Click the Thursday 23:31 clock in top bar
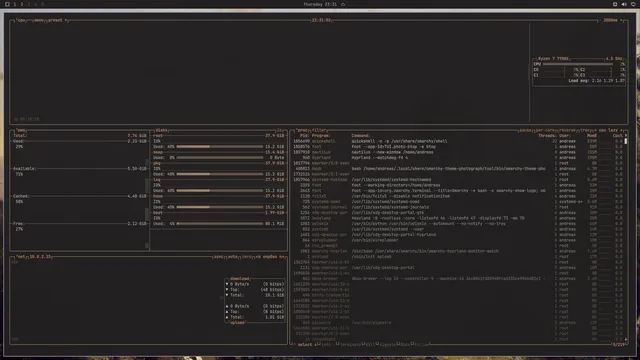 click(320, 4)
